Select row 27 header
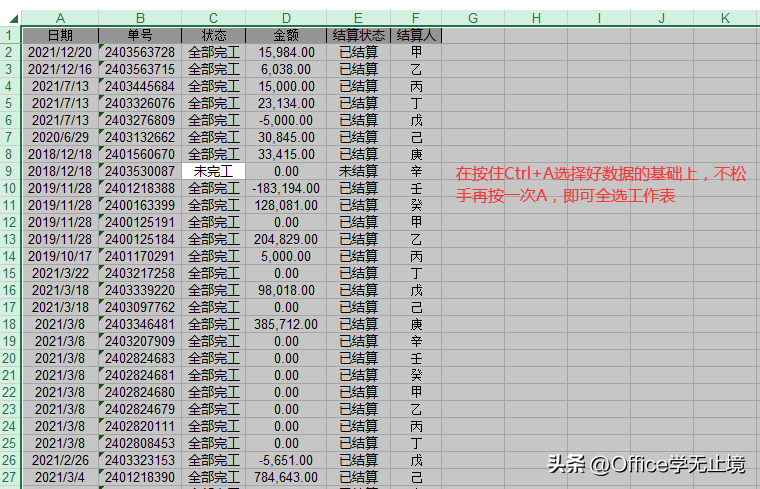 tap(9, 477)
